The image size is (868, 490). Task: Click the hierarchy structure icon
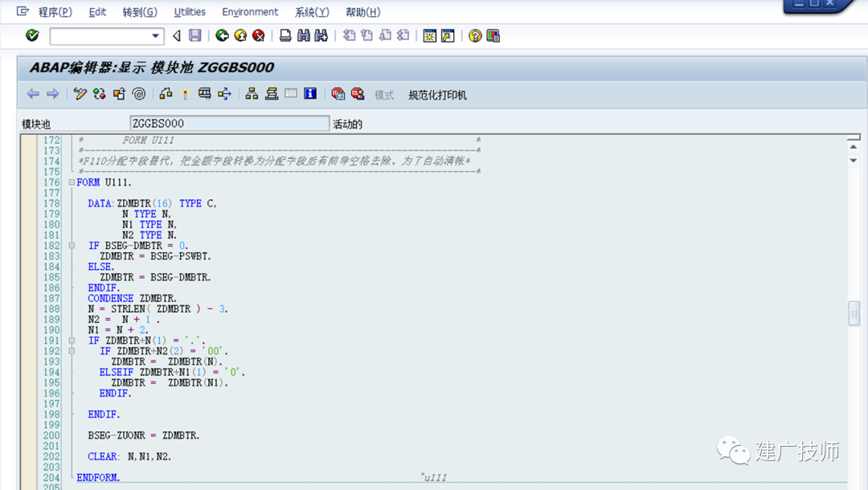click(252, 94)
